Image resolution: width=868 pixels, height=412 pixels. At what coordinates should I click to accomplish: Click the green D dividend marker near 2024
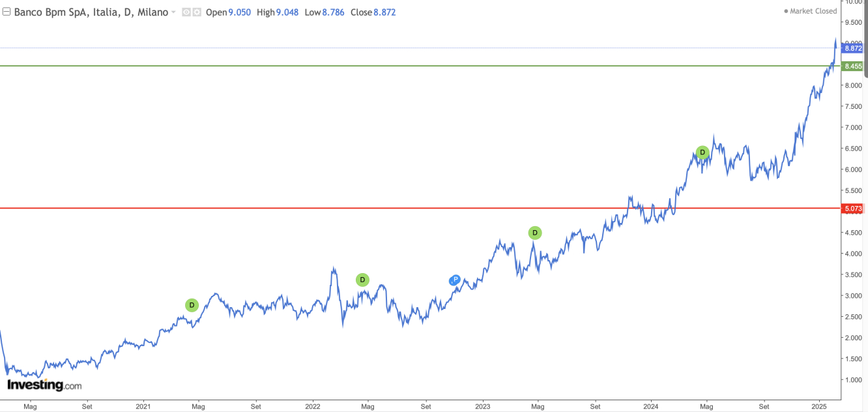point(702,153)
